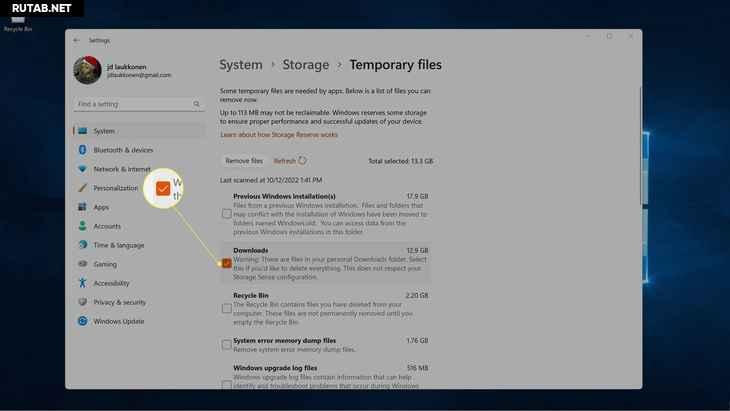This screenshot has width=730, height=411.
Task: Click the search magnifier icon
Action: click(196, 104)
